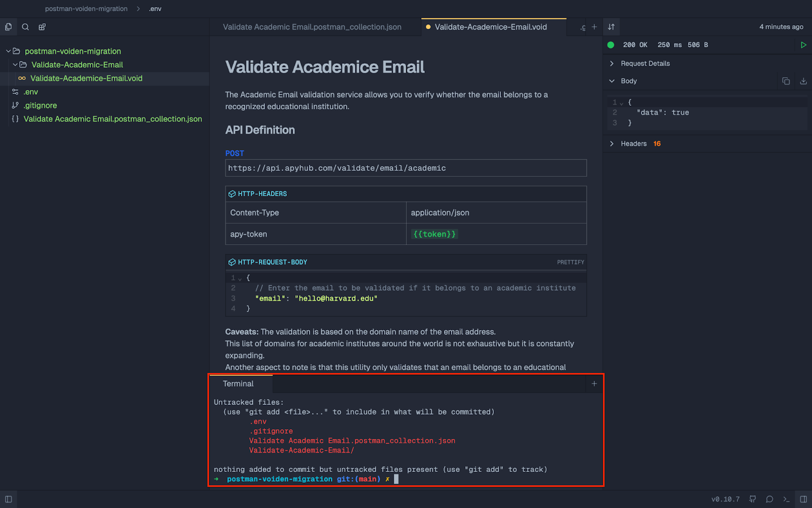Fold request body JSON at line 1
Screen dimensions: 812x508
pos(240,278)
